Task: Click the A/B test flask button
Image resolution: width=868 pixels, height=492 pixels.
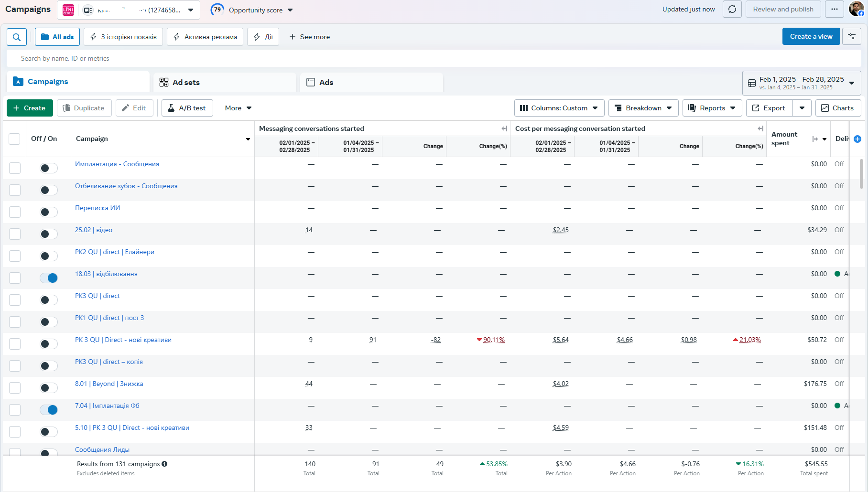Action: 187,108
